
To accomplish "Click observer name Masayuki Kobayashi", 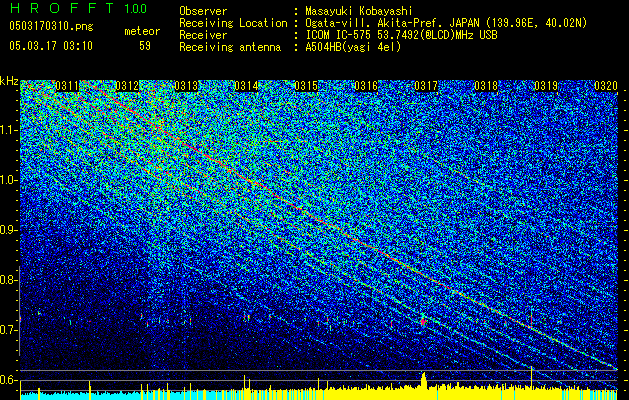I will point(359,12).
